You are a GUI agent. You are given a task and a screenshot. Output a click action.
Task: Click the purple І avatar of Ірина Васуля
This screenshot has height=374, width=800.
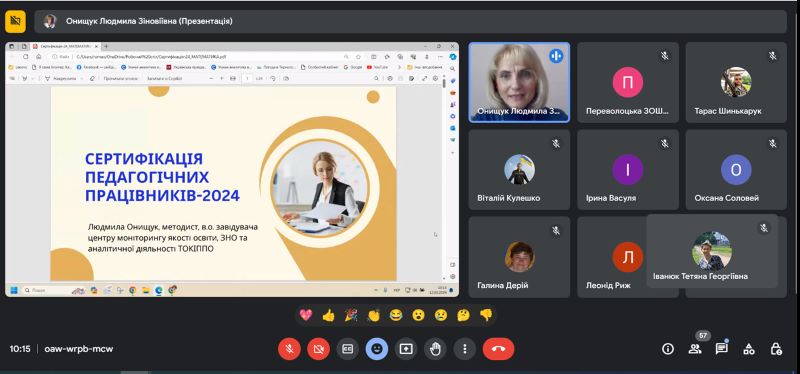[x=628, y=169]
